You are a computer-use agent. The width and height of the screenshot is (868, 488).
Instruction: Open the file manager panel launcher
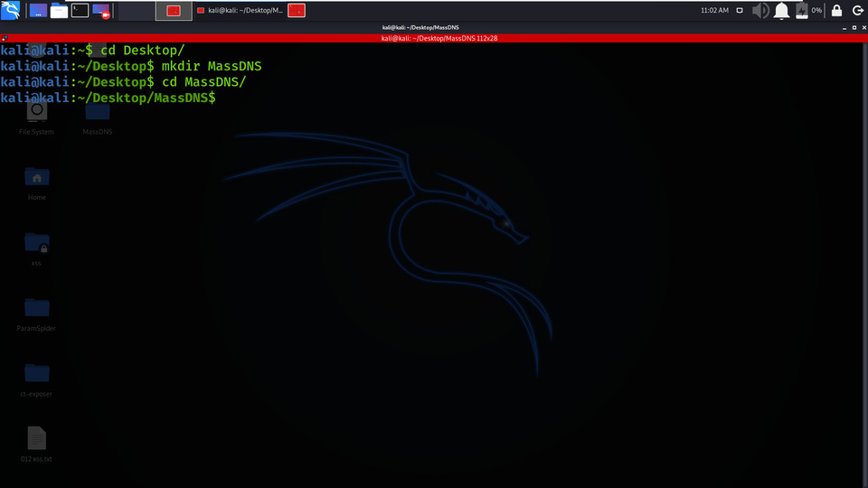click(59, 10)
